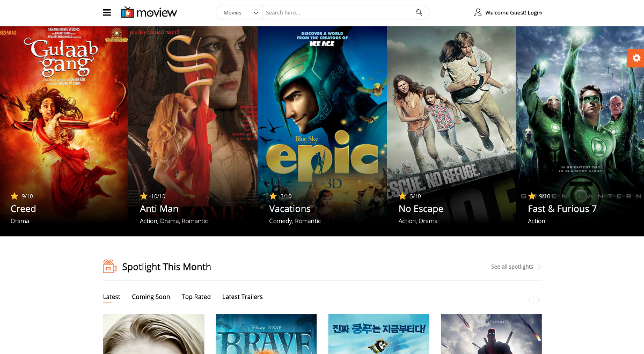Select the Coming Soon tab
644x354 pixels.
(x=151, y=297)
